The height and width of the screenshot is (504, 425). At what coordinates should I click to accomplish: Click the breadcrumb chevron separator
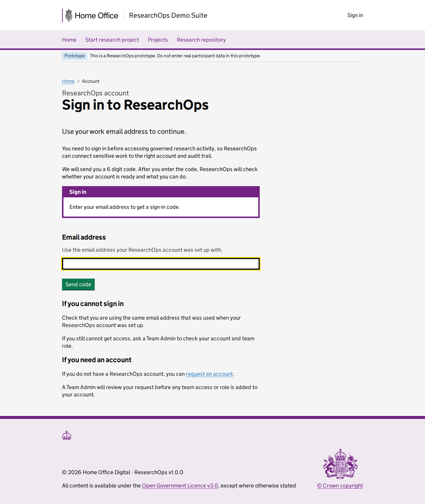point(78,81)
